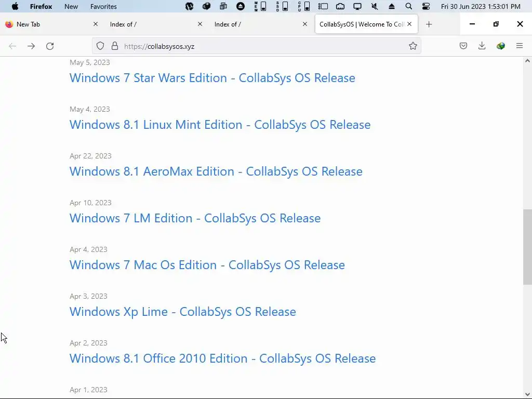Image resolution: width=532 pixels, height=399 pixels.
Task: Click the eject triangle icon near search
Action: (392, 6)
